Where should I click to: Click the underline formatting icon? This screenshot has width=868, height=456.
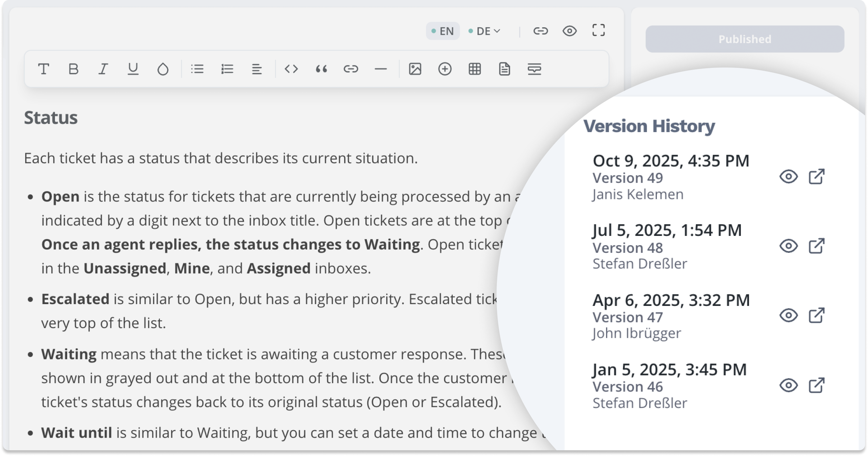(133, 69)
